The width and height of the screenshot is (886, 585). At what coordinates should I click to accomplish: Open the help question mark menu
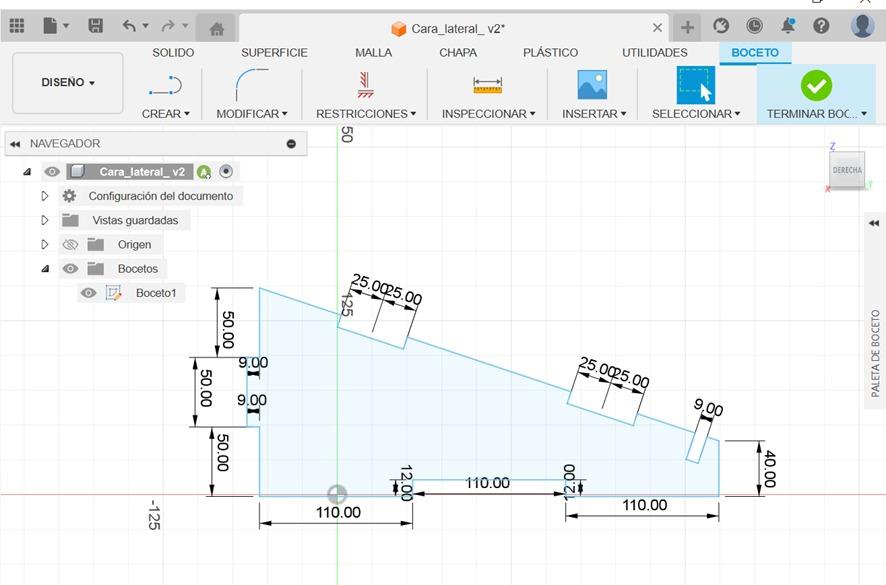[x=822, y=25]
